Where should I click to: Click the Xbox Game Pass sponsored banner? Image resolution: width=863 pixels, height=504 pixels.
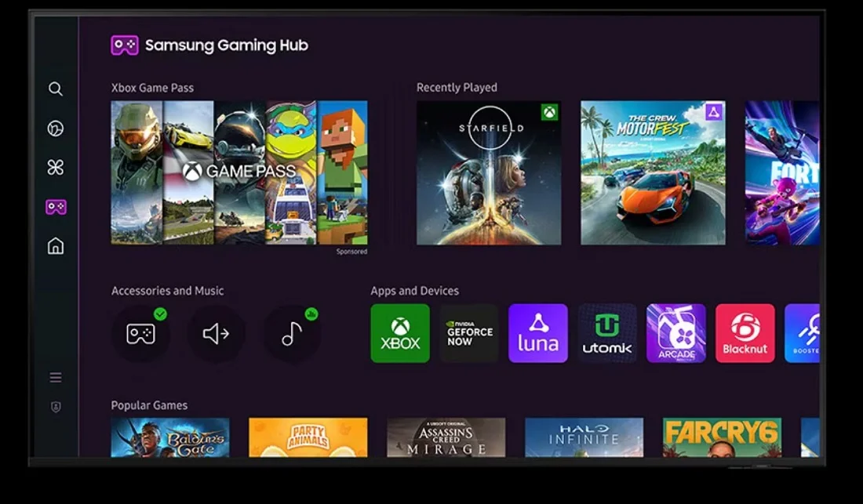pos(239,172)
